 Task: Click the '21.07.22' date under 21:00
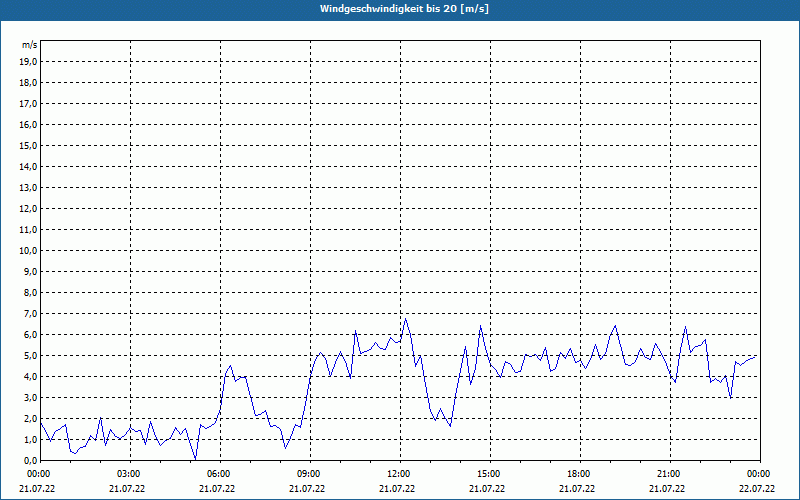tap(667, 489)
